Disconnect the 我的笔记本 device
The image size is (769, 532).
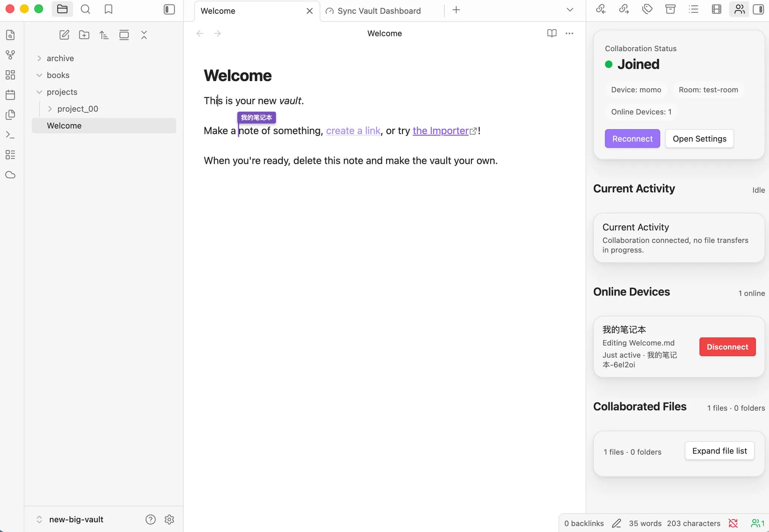click(x=727, y=347)
